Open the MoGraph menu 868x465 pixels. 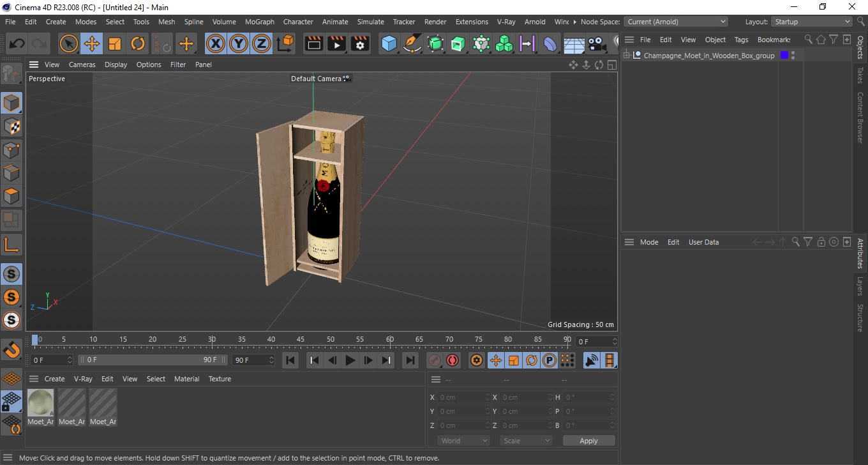coord(260,22)
